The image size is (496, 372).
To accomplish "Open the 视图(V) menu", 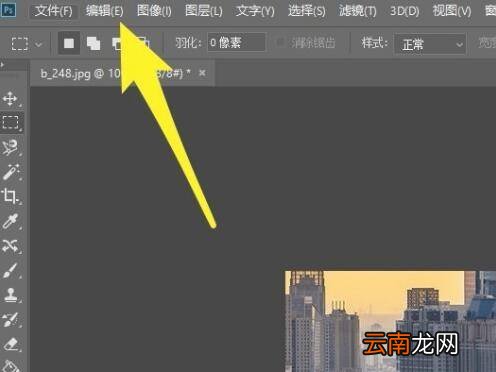I will 452,11.
